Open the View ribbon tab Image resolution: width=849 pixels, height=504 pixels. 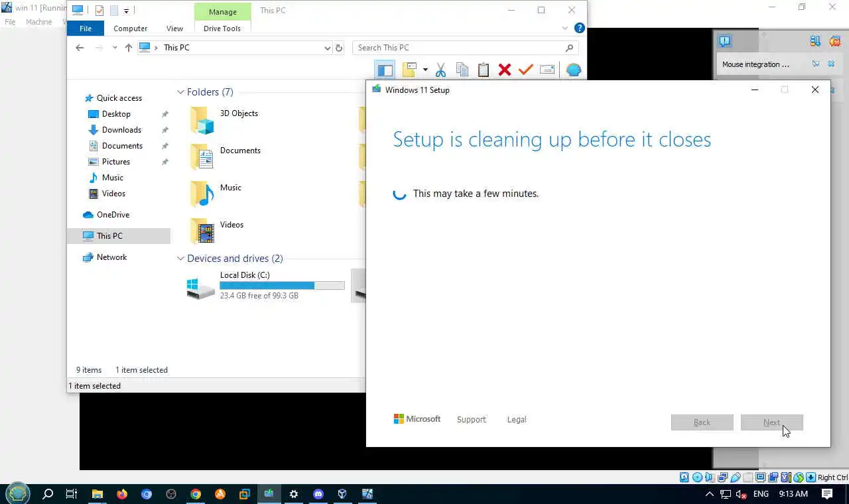(x=174, y=29)
